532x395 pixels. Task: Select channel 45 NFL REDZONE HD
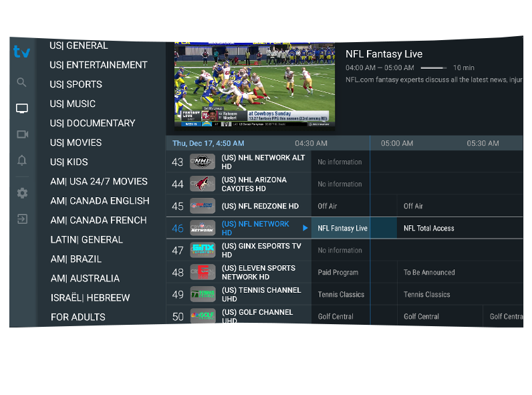[x=239, y=206]
